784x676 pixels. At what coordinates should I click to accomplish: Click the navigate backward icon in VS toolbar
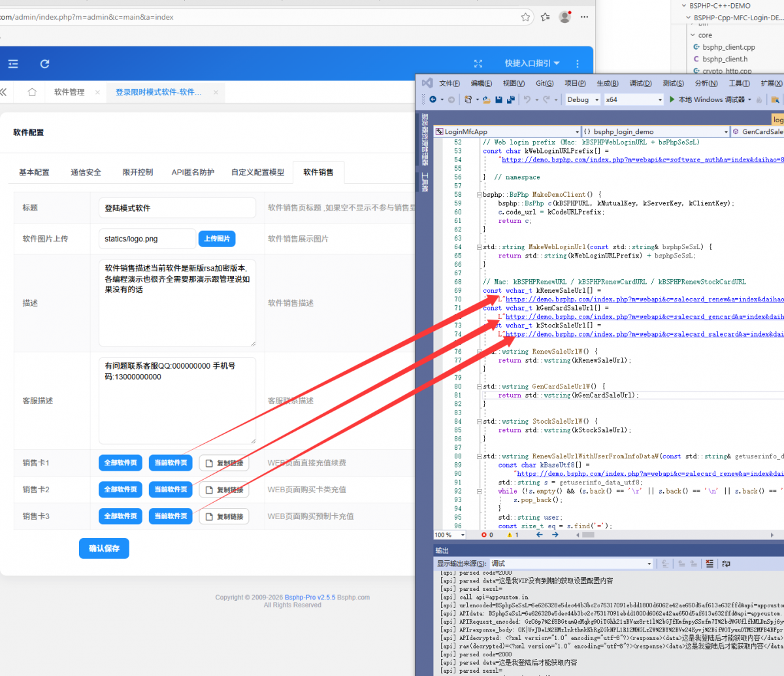click(433, 99)
